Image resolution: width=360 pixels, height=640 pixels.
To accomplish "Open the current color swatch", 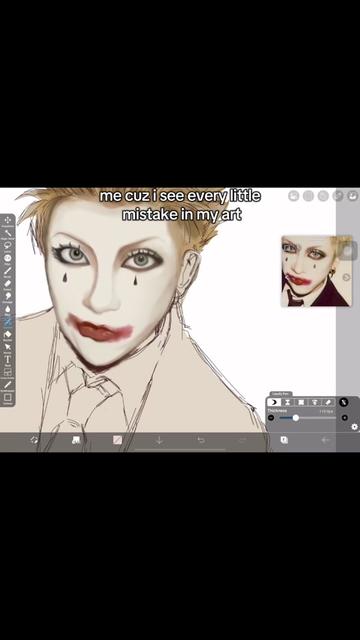I will pyautogui.click(x=118, y=440).
